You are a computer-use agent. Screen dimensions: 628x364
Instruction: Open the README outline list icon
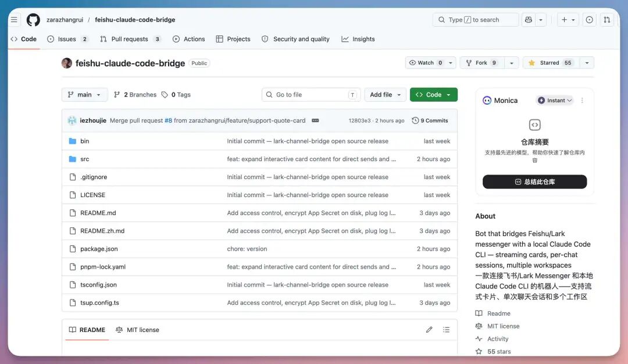coord(446,330)
